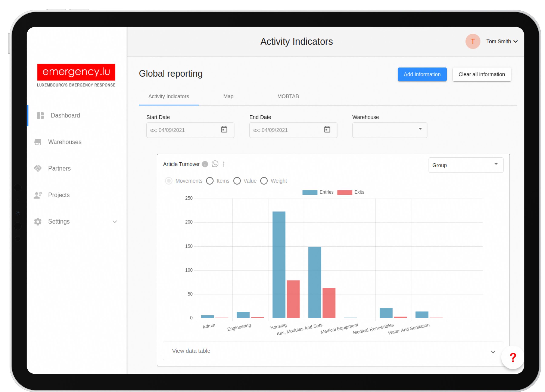545x392 pixels.
Task: Select the Weight radio button
Action: [264, 181]
